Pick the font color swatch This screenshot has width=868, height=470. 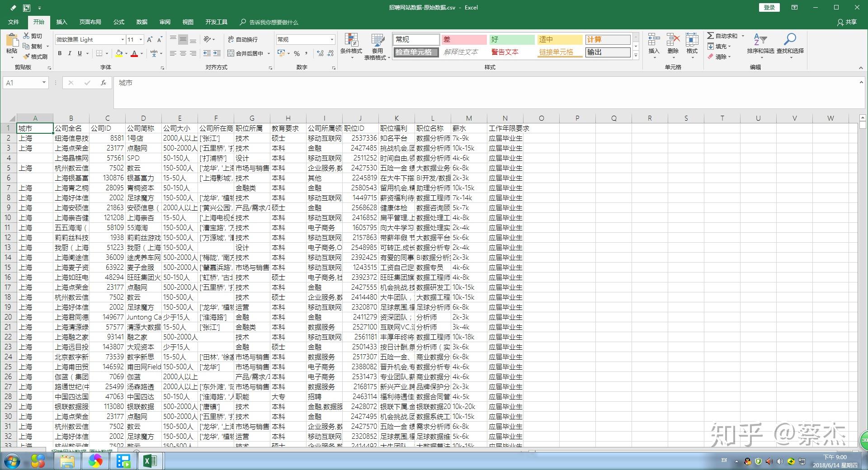tap(135, 54)
